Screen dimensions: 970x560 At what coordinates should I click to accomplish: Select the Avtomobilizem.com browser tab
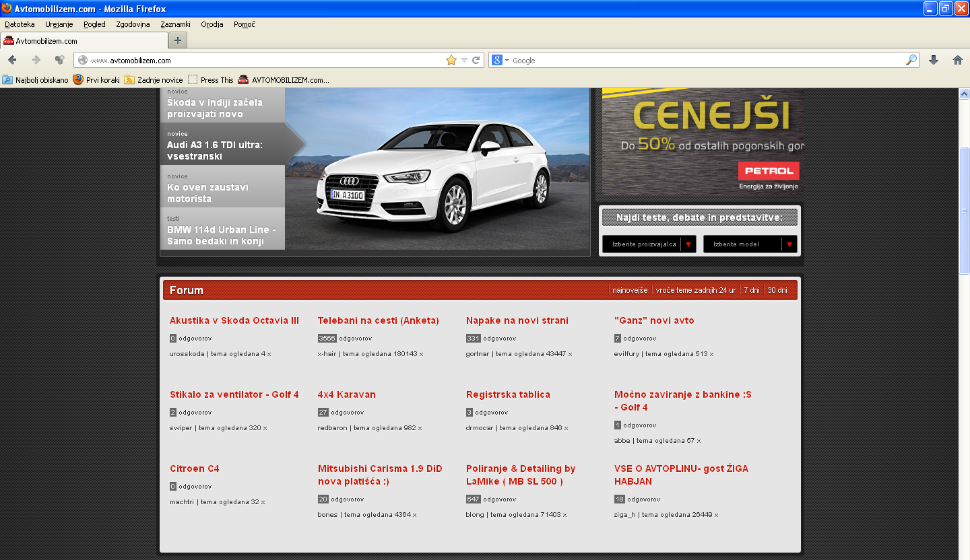tap(84, 41)
